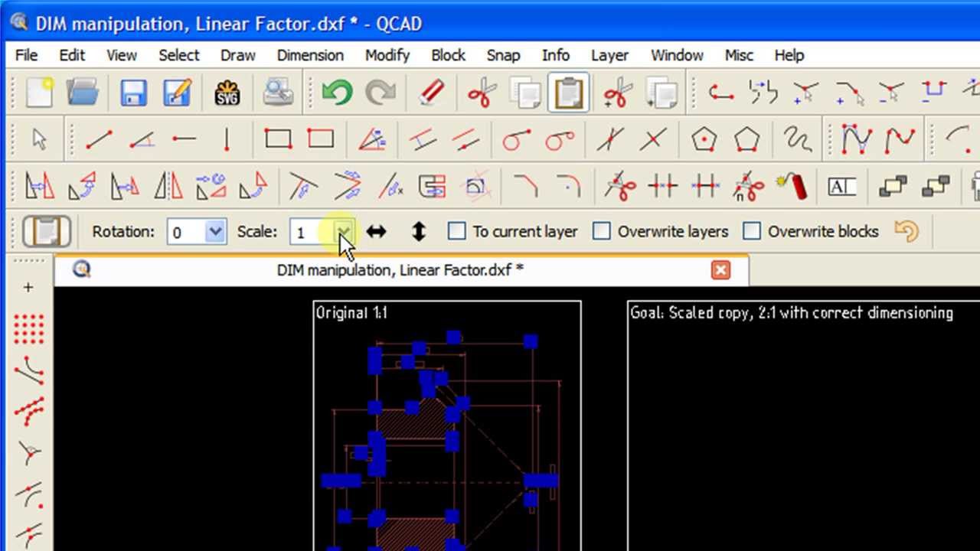980x551 pixels.
Task: Cut selection with scissors icon
Action: (x=482, y=93)
